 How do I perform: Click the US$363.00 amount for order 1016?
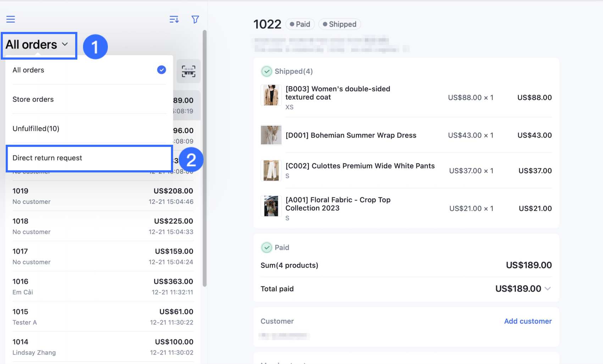click(173, 281)
